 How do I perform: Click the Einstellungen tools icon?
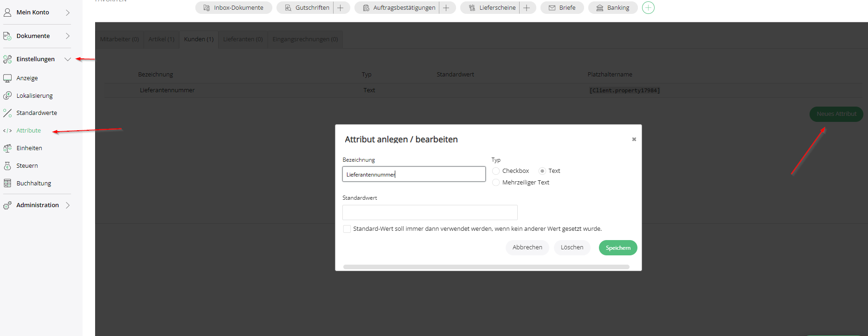7,59
